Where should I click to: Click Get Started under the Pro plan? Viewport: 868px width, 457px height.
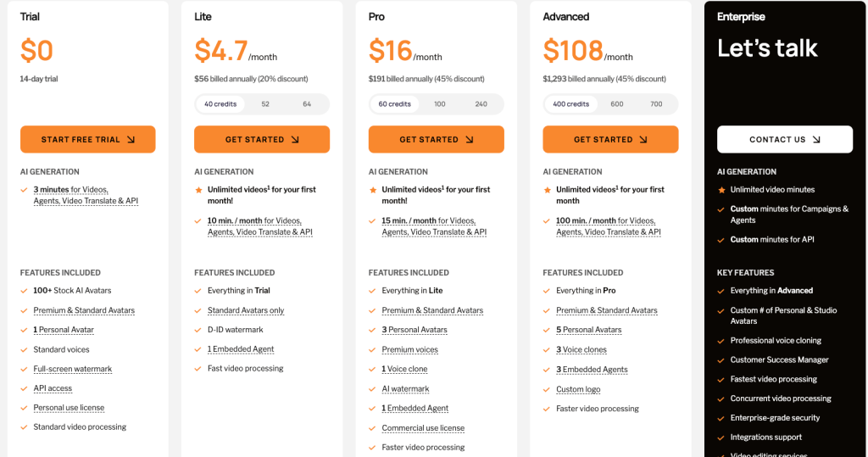(437, 139)
